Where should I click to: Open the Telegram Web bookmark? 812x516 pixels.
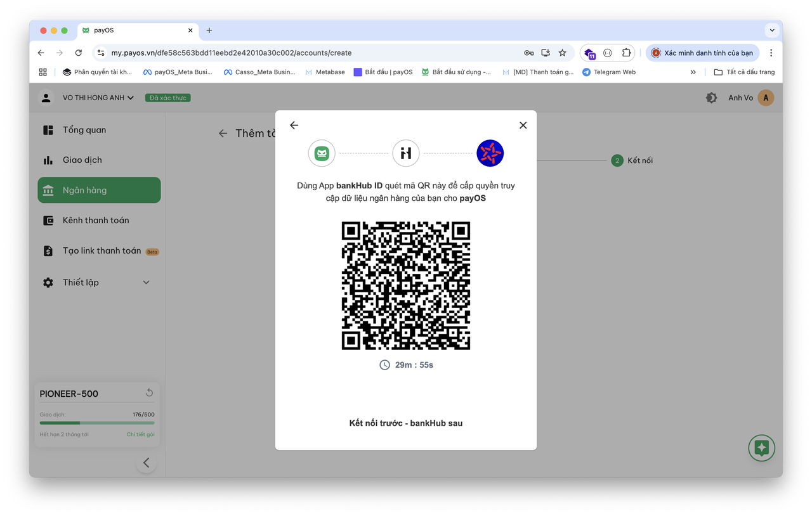pyautogui.click(x=609, y=72)
